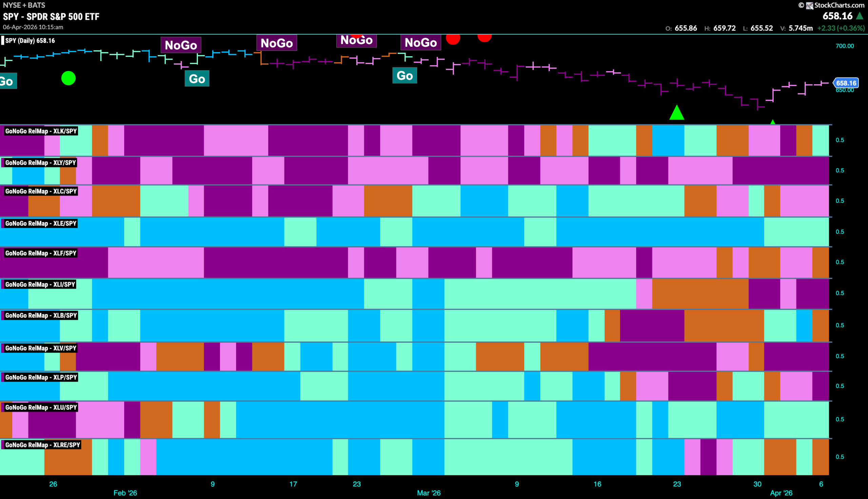Screen dimensions: 868x499
Task: Click the volume value 5.745m
Action: [801, 28]
